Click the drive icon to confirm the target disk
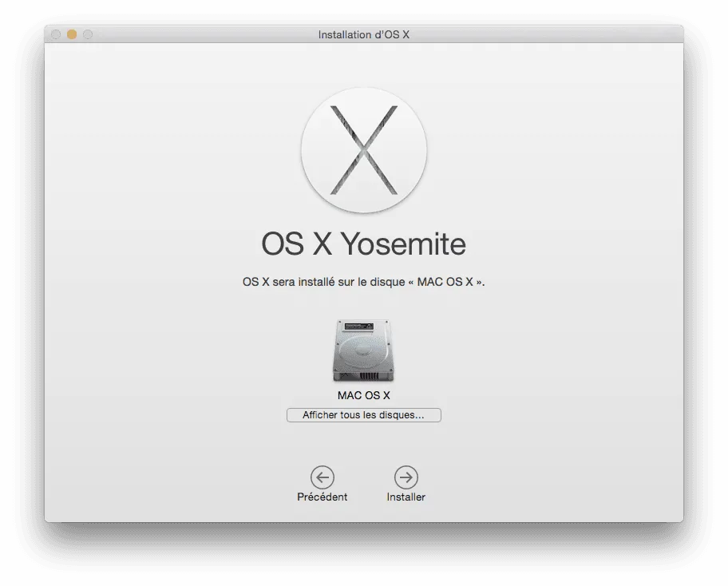 (363, 350)
